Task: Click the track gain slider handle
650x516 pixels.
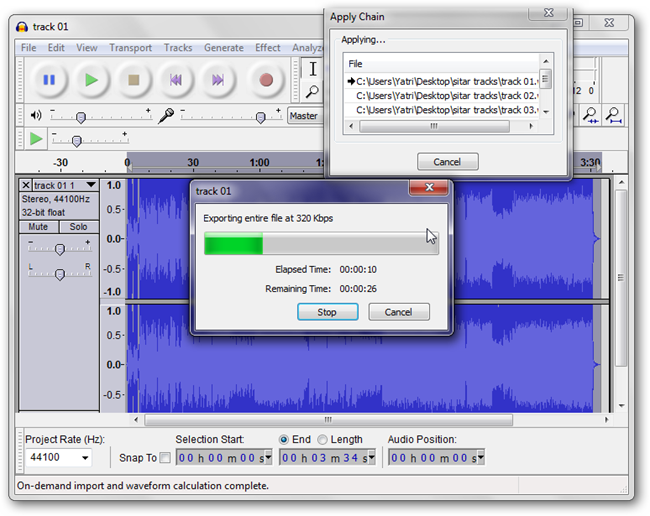Action: [60, 250]
